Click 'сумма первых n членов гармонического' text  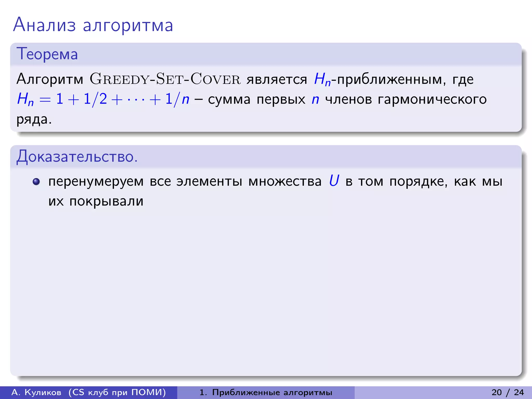point(347,99)
